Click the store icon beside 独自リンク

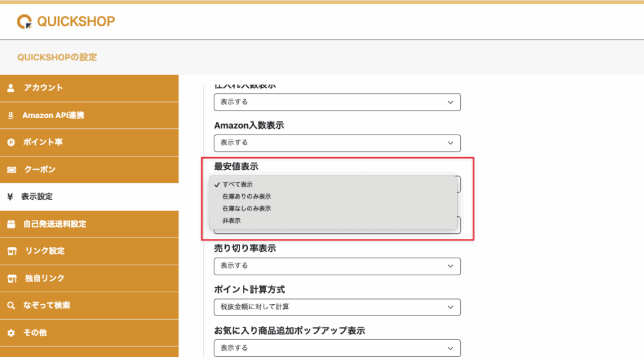pyautogui.click(x=11, y=278)
